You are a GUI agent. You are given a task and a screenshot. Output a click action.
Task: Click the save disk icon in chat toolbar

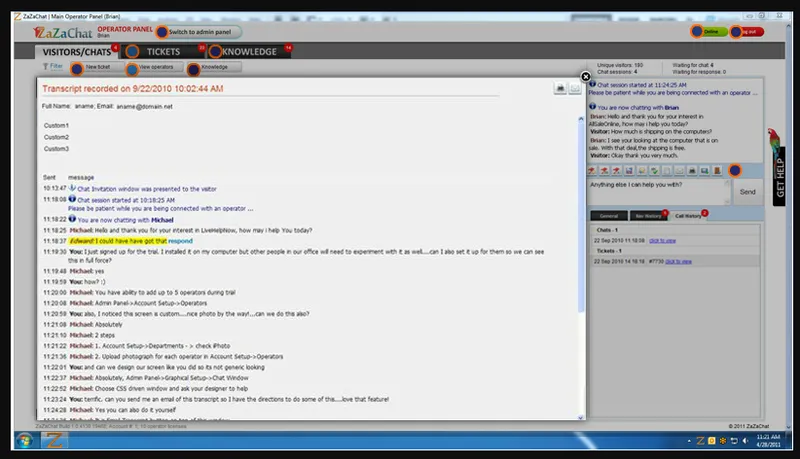[629, 170]
